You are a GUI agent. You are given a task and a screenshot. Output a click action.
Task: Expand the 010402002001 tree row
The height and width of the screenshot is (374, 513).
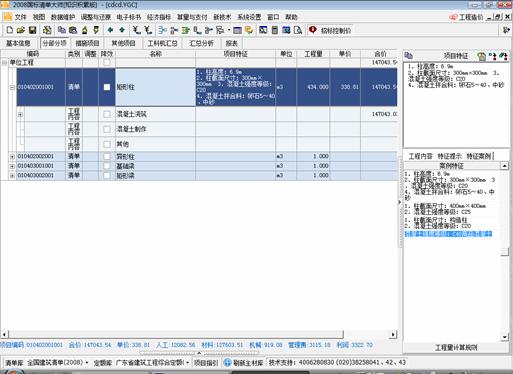[12, 156]
